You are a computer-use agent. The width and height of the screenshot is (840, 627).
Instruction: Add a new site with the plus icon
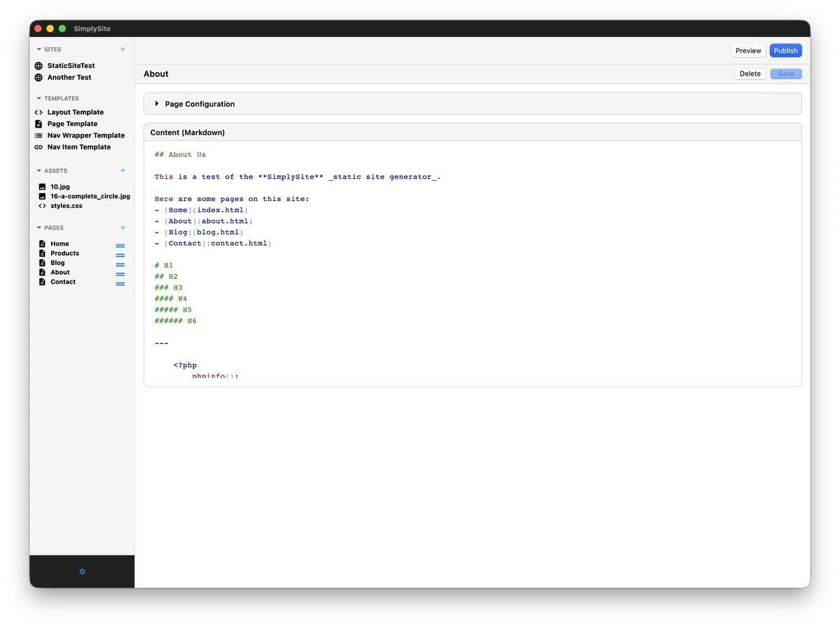123,49
